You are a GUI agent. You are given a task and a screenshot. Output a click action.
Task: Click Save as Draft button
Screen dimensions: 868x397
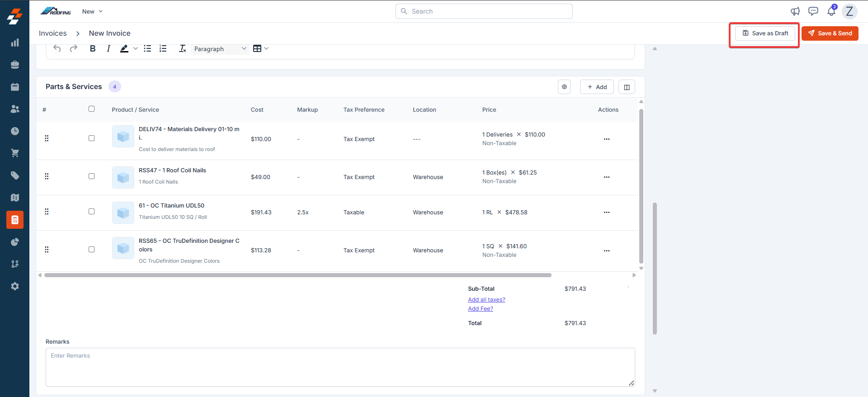click(x=765, y=33)
